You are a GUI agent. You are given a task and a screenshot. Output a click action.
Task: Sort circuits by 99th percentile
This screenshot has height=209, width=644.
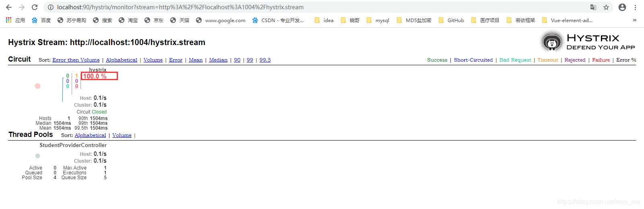[x=250, y=60]
